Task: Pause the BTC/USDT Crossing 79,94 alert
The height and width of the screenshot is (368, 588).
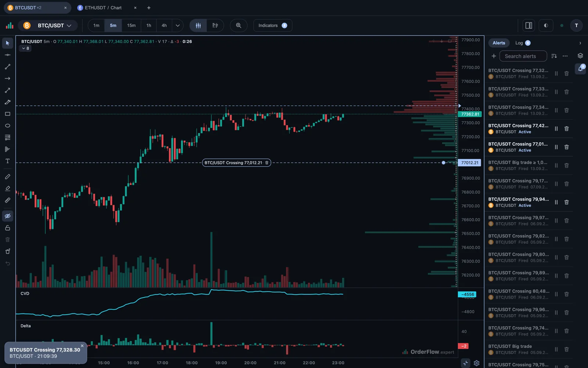Action: tap(556, 202)
